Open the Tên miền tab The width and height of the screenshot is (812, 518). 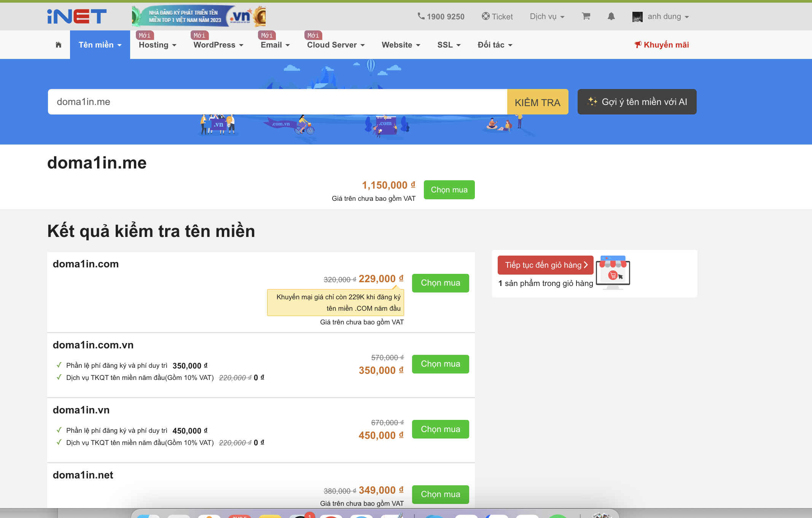pos(100,45)
